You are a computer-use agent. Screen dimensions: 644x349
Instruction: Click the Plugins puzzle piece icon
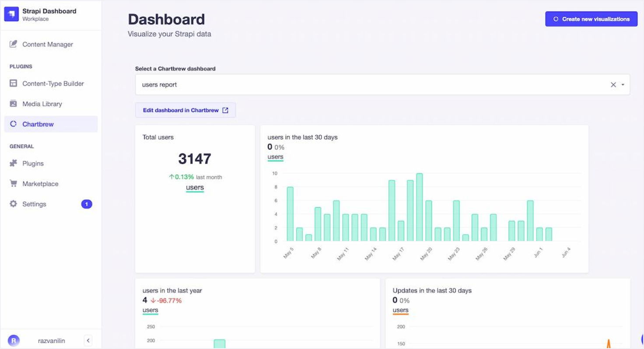point(14,163)
